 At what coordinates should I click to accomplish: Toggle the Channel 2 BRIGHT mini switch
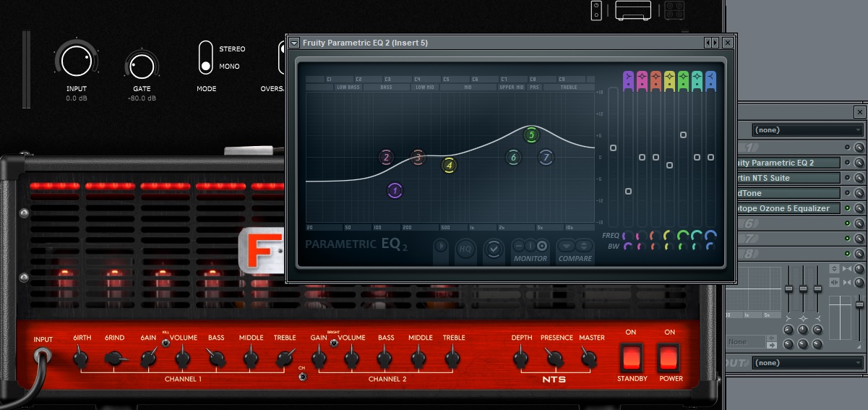point(333,342)
